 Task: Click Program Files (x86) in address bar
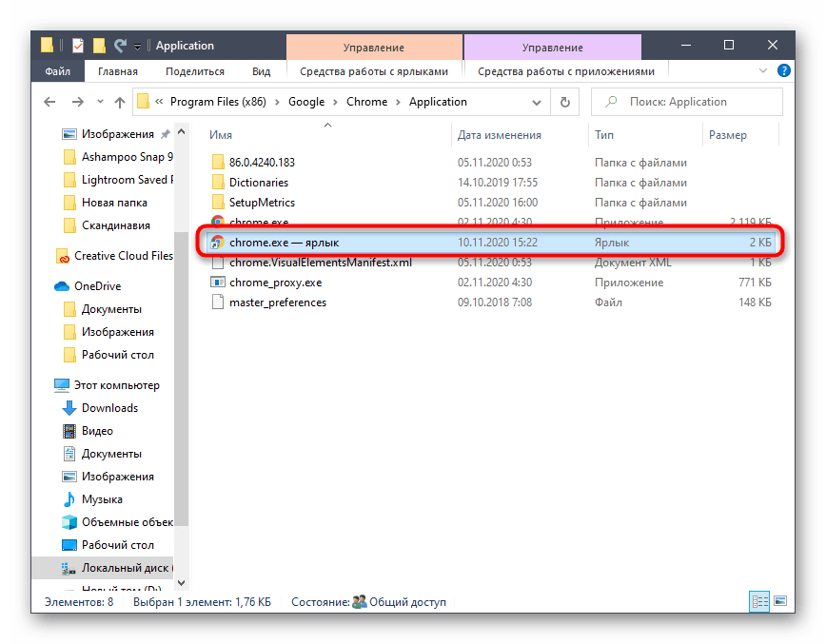(218, 102)
